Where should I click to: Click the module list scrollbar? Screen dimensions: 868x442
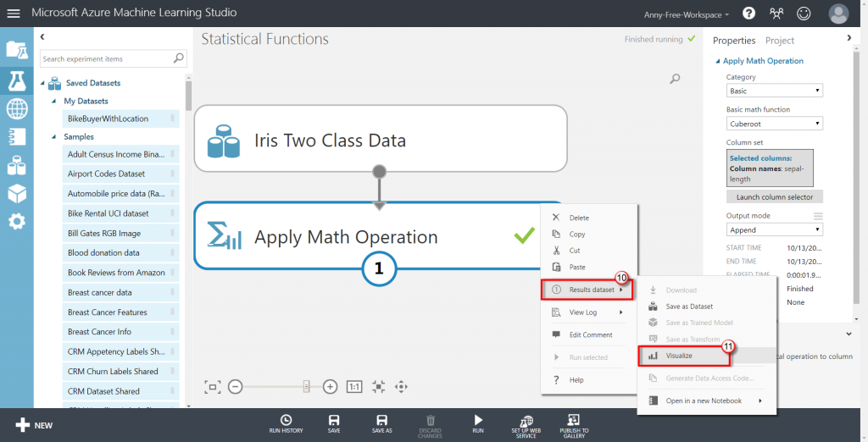pyautogui.click(x=188, y=95)
